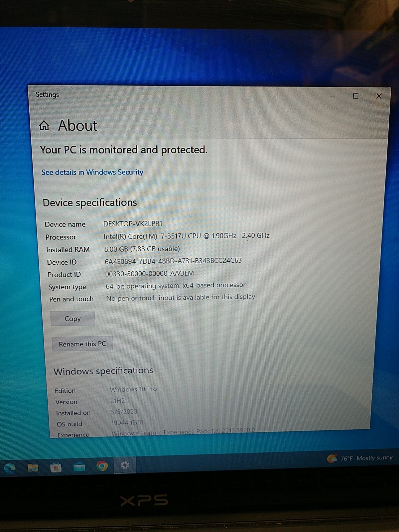Launch Google Chrome from the taskbar
The width and height of the screenshot is (399, 532).
tap(102, 466)
